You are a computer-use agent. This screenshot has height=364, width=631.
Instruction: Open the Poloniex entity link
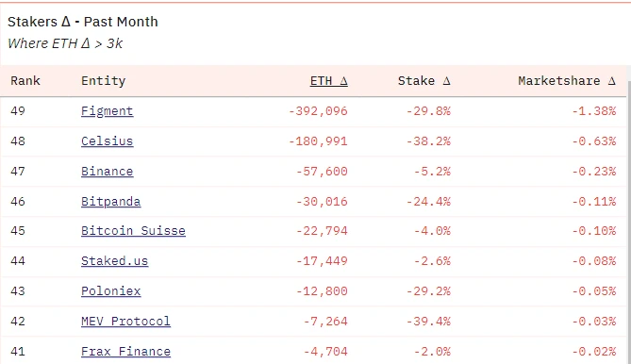(x=110, y=291)
